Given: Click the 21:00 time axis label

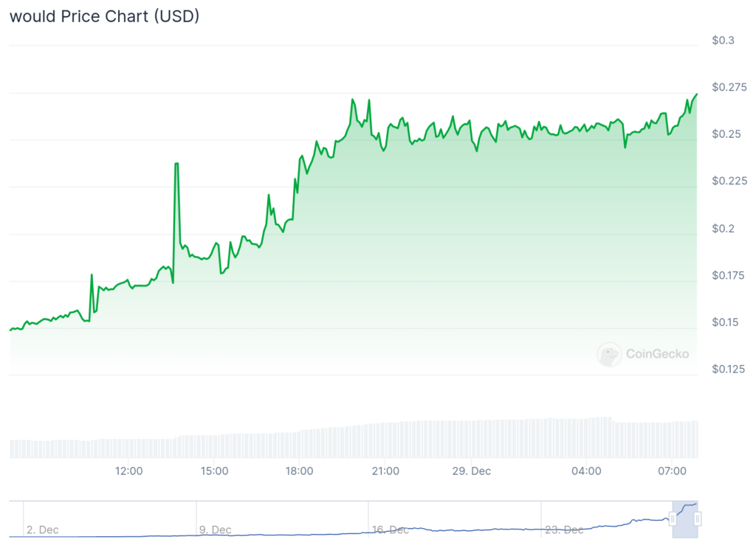Looking at the screenshot, I should click(x=385, y=471).
